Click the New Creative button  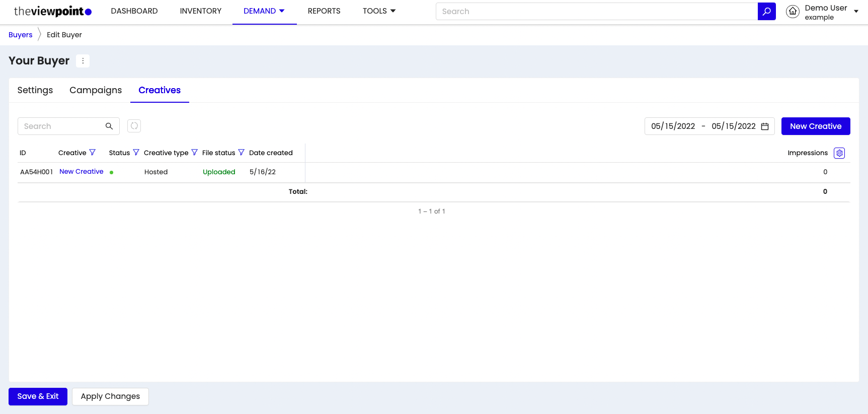[816, 126]
